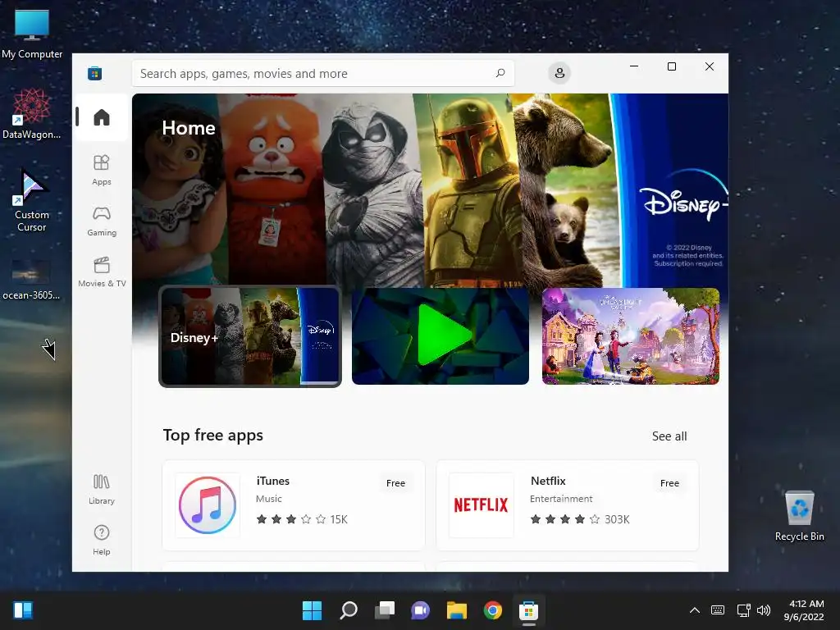Open the Netflix app card
Screen dimensions: 840x630
click(x=568, y=504)
